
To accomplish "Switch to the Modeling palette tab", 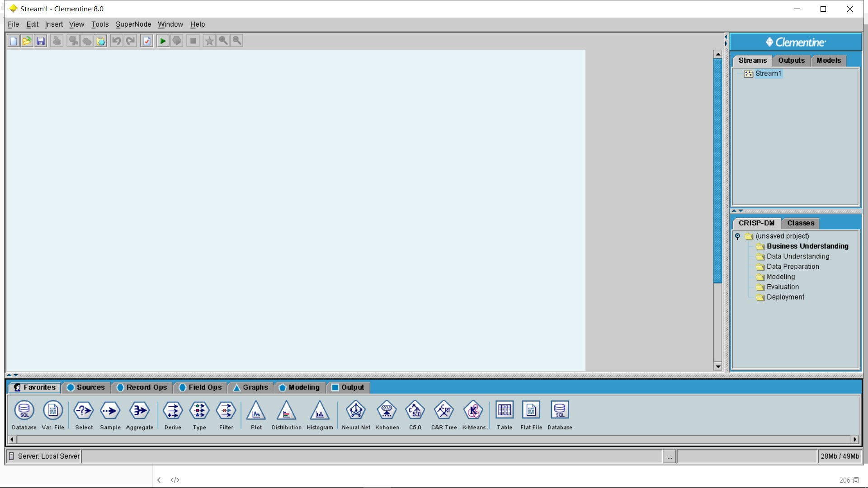I will click(x=299, y=388).
